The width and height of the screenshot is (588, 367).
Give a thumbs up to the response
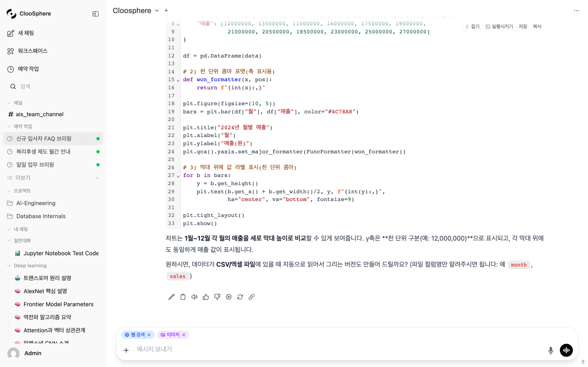(x=206, y=297)
